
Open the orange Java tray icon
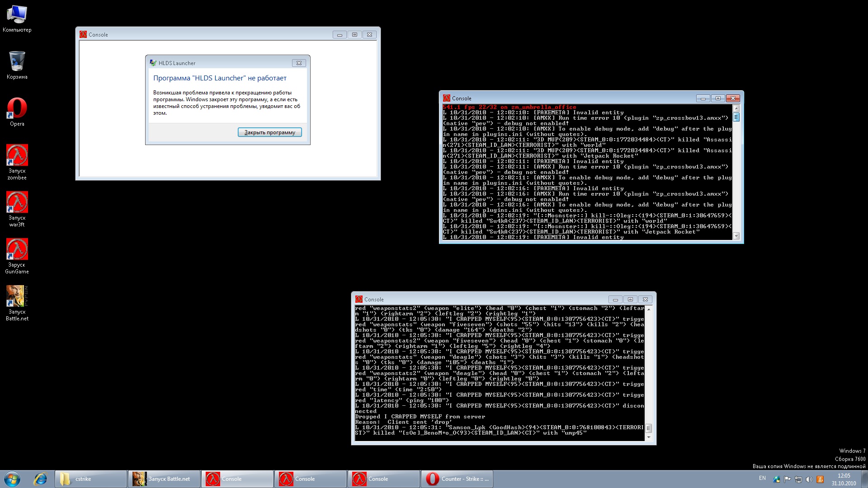tap(820, 479)
